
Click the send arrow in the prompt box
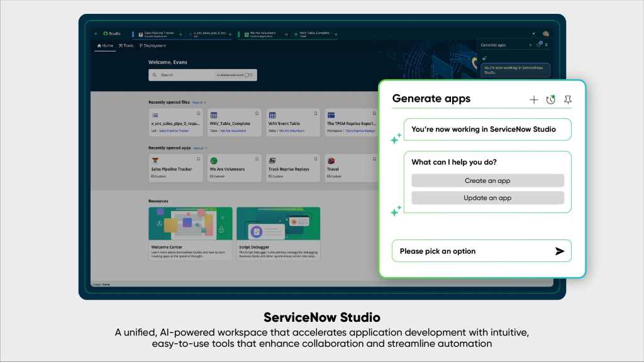(560, 251)
